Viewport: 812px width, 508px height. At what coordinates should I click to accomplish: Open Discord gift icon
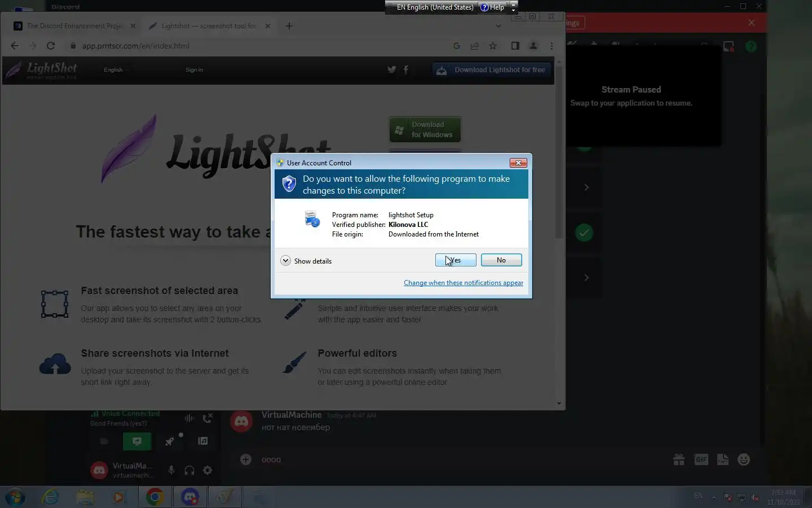[679, 459]
